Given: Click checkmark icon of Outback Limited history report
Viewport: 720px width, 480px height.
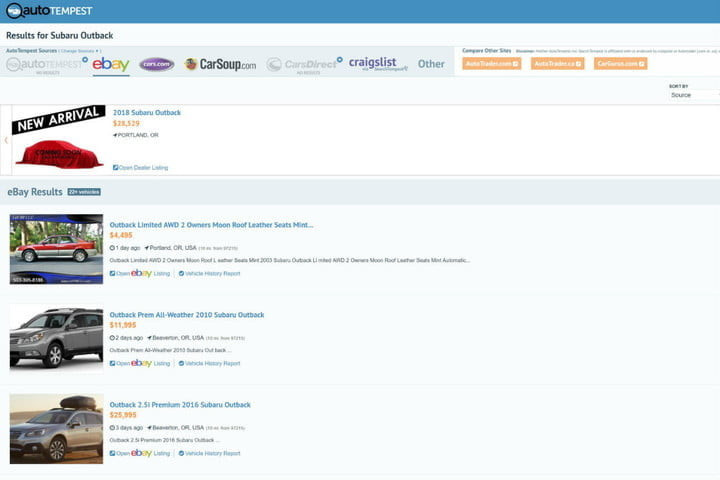Looking at the screenshot, I should (x=181, y=273).
